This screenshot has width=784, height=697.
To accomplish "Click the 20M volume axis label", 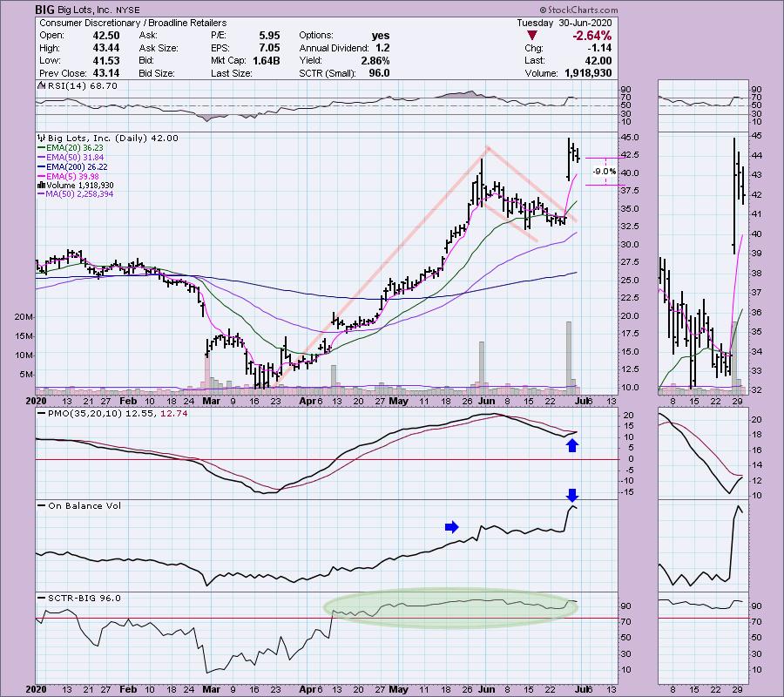I will click(x=24, y=317).
